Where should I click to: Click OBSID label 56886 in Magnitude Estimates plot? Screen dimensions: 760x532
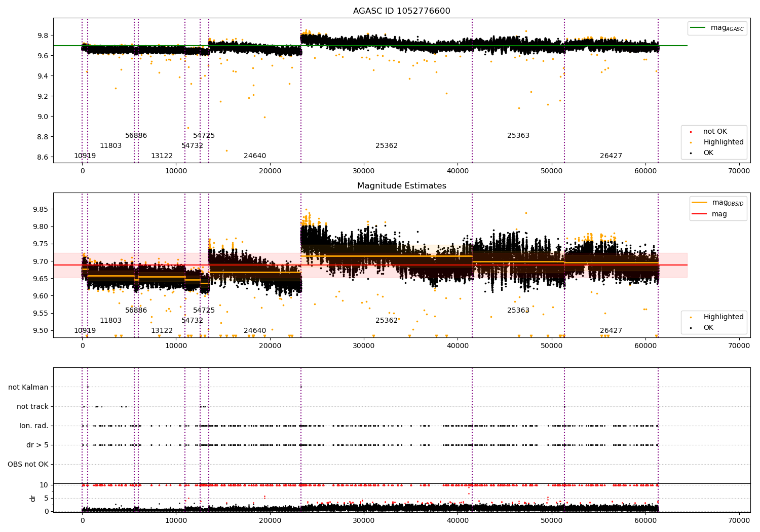click(136, 311)
